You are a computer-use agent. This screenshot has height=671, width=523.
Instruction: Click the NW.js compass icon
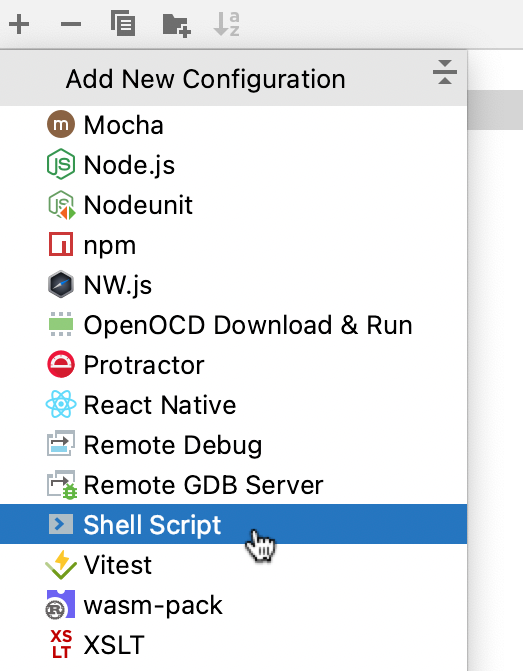click(x=61, y=284)
